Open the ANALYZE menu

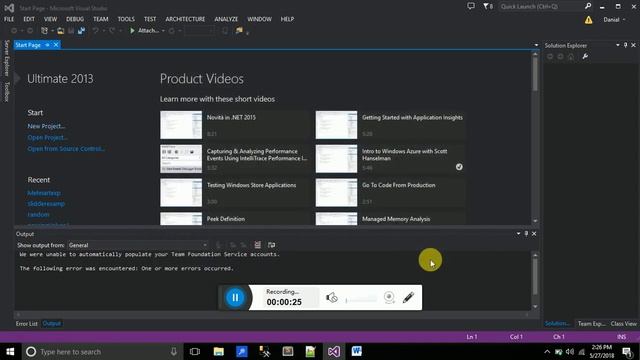click(226, 19)
